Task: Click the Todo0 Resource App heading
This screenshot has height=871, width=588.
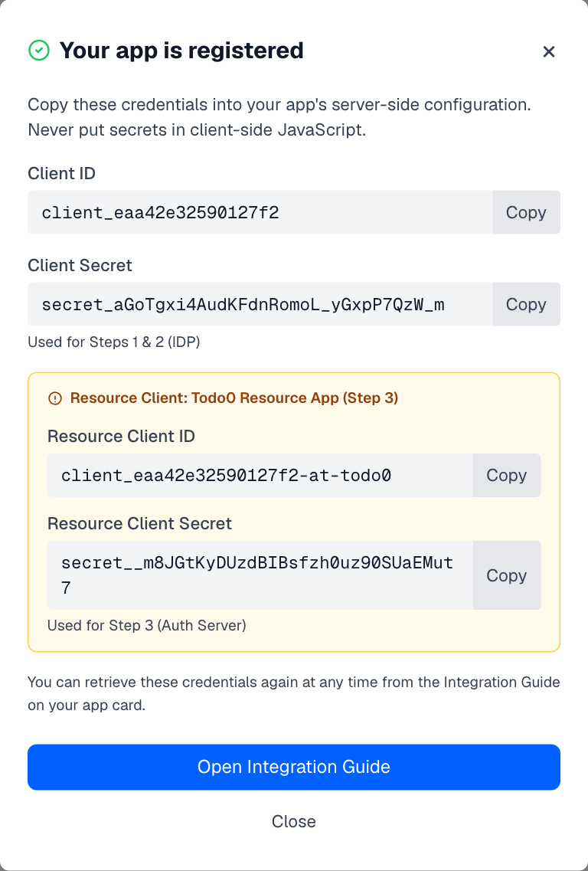Action: pyautogui.click(x=235, y=398)
